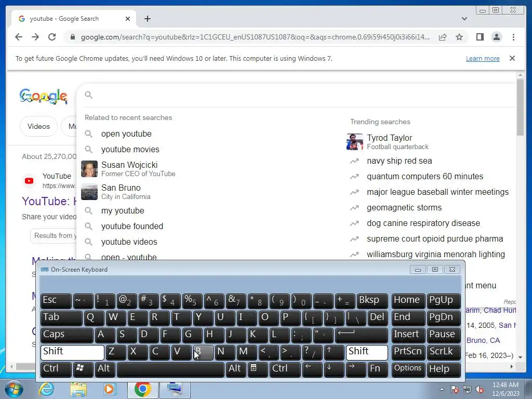The height and width of the screenshot is (399, 532).
Task: Open the Chrome profile avatar
Action: pyautogui.click(x=496, y=37)
